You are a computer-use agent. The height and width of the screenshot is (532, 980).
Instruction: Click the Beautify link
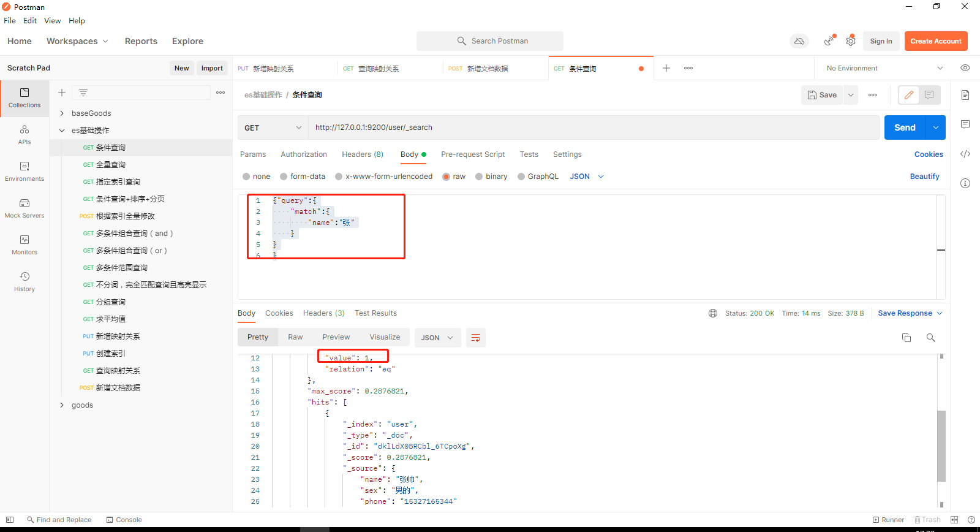924,177
